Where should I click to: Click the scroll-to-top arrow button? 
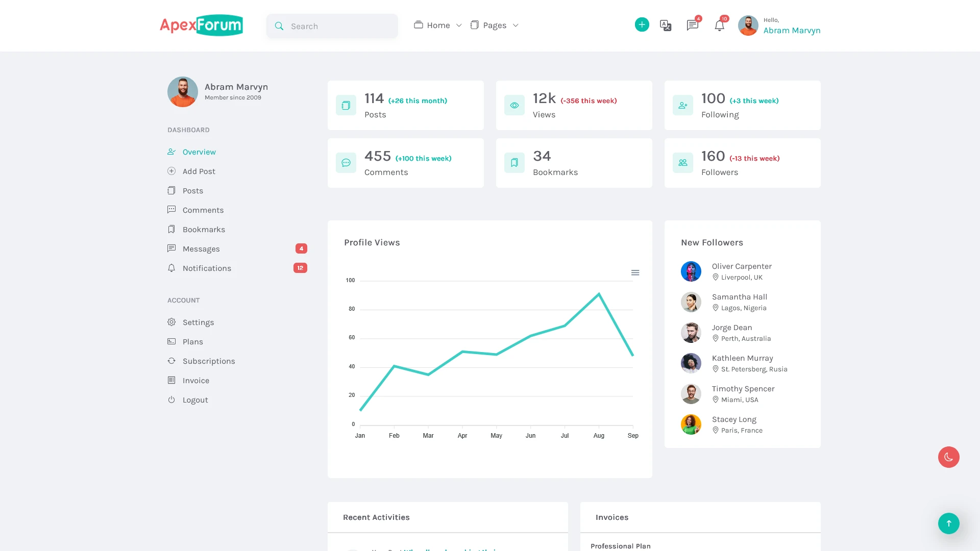click(x=948, y=523)
